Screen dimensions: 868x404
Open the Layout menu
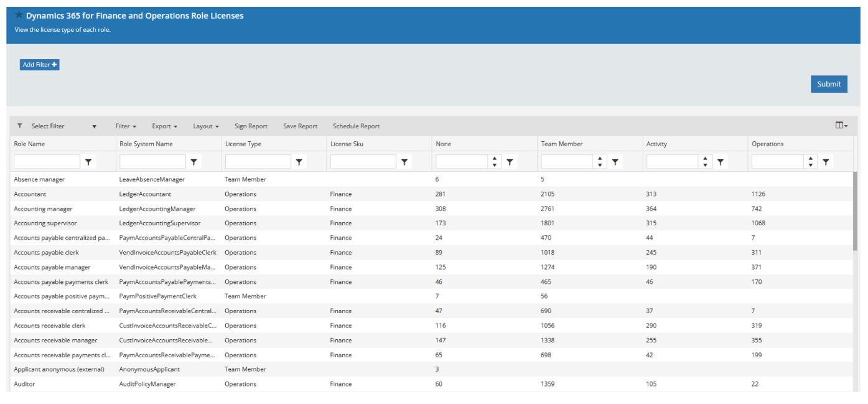coord(206,126)
